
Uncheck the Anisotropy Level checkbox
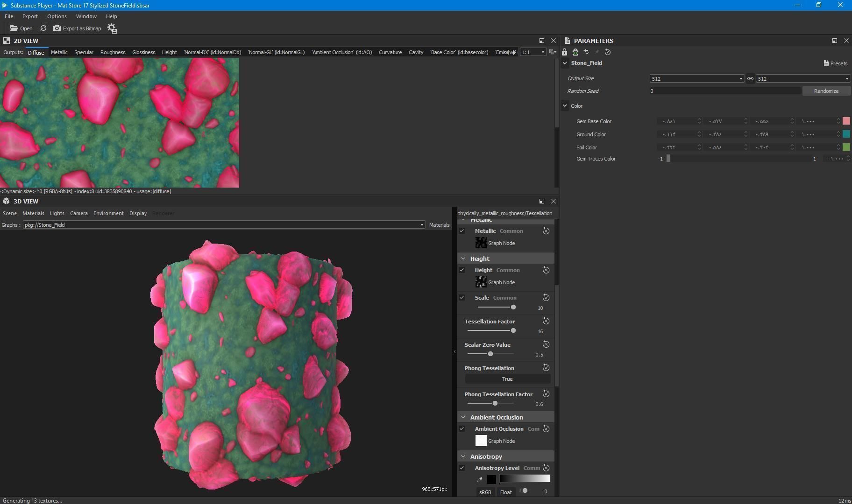tap(462, 468)
